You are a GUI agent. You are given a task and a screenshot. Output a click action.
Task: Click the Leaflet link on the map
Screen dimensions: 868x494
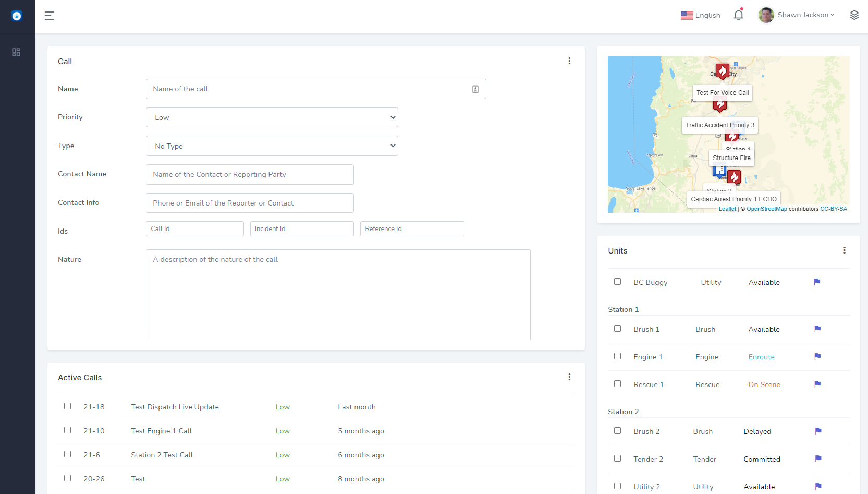(727, 209)
